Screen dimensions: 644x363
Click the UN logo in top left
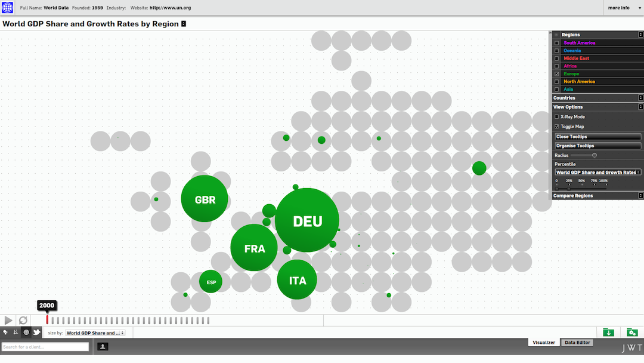pyautogui.click(x=8, y=8)
